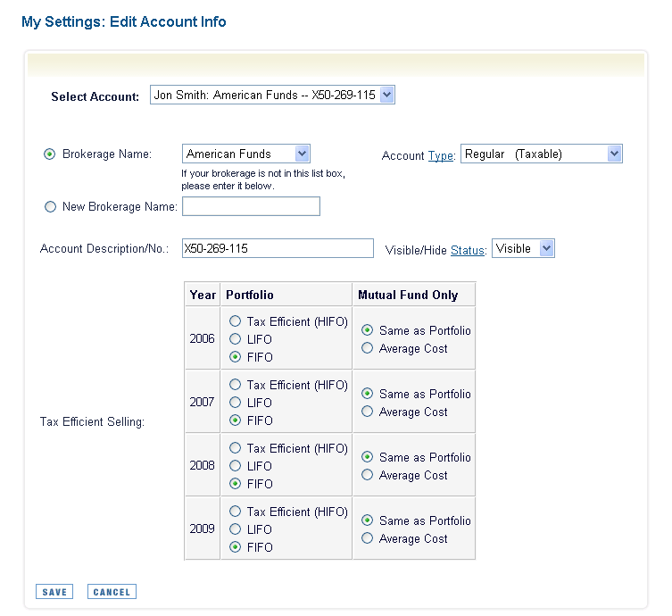This screenshot has width=672, height=616.
Task: Click the CANCEL button
Action: [112, 592]
